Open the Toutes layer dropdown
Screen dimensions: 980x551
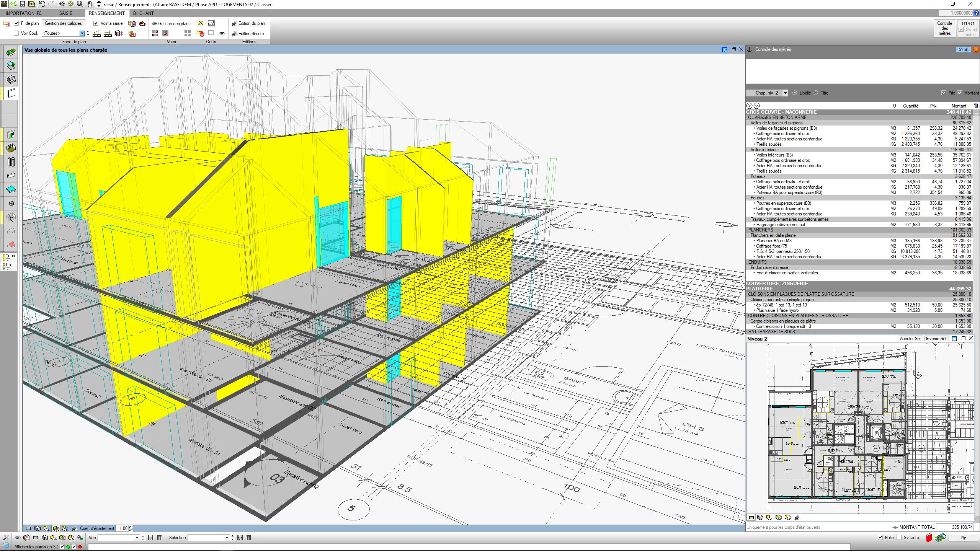coord(63,33)
